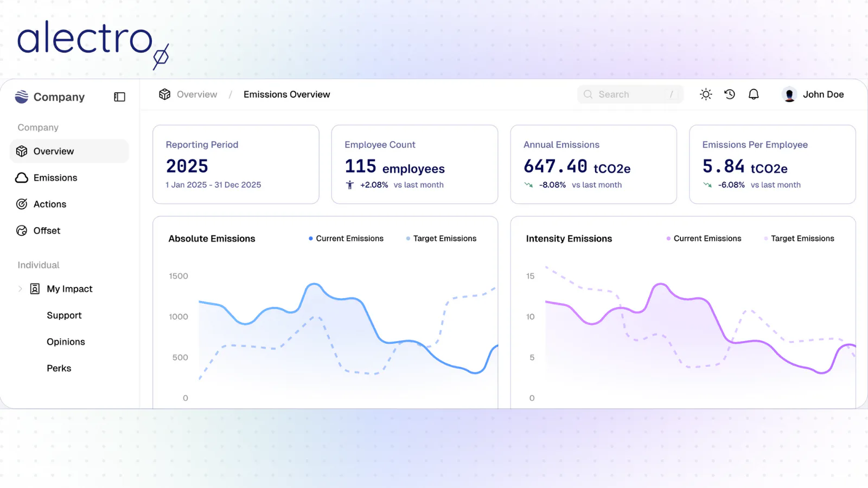Click Emissions Per Employee card title
Viewport: 868px width, 488px height.
point(755,145)
